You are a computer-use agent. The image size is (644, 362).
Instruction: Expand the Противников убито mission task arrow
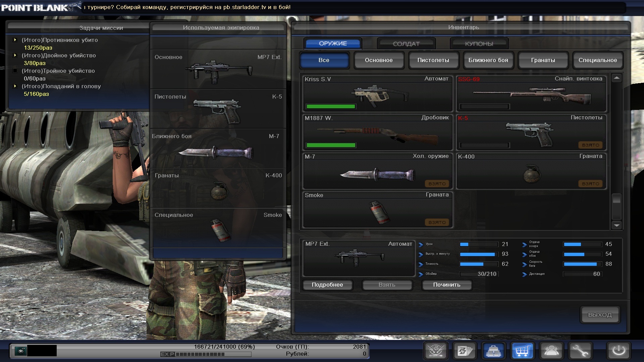[15, 40]
